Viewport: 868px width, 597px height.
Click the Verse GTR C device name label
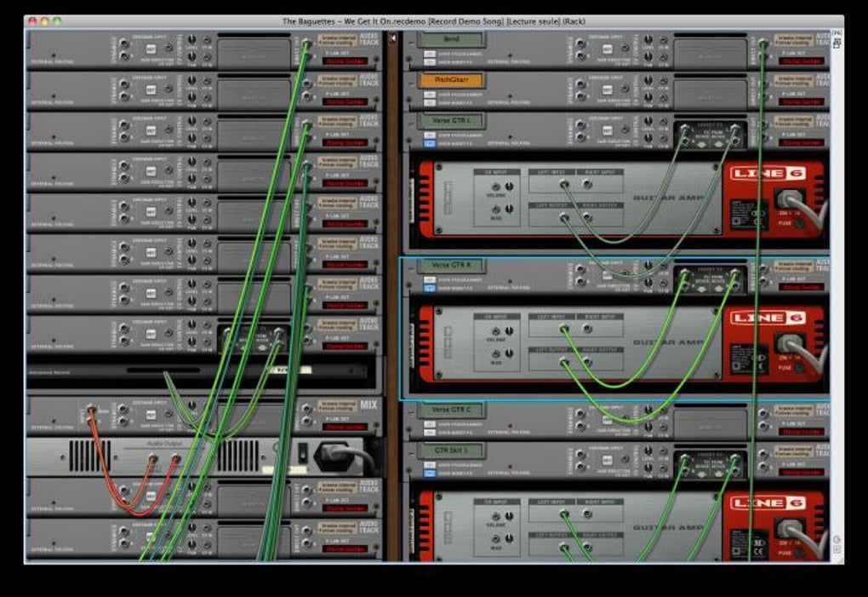(452, 410)
